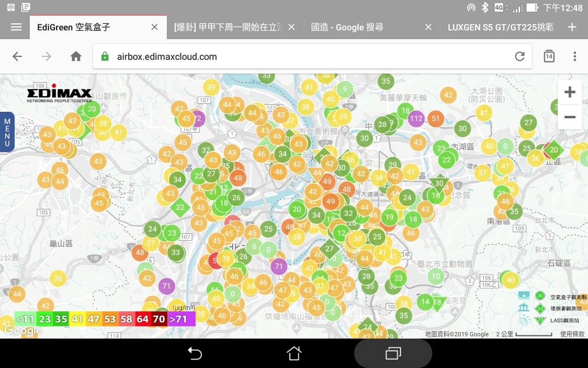Switch to [爆卦] 甲甲下周一 tab
Viewport: 588px width, 368px height.
228,27
